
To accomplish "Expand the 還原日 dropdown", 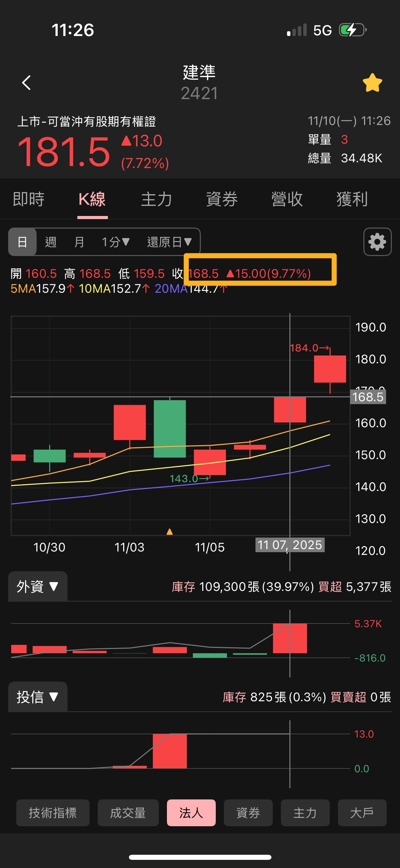I will pyautogui.click(x=170, y=242).
